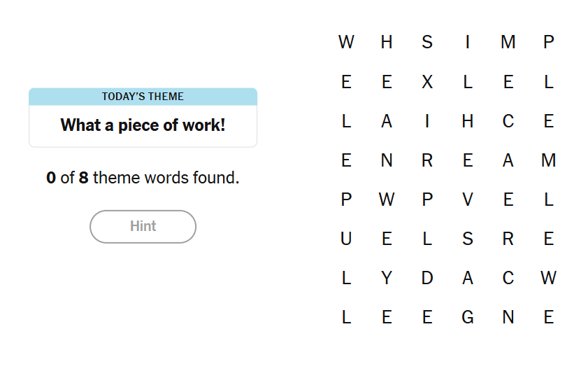Click the "0 of 8 theme words found" text
Viewport: 588px width, 371px height.
[x=143, y=178]
